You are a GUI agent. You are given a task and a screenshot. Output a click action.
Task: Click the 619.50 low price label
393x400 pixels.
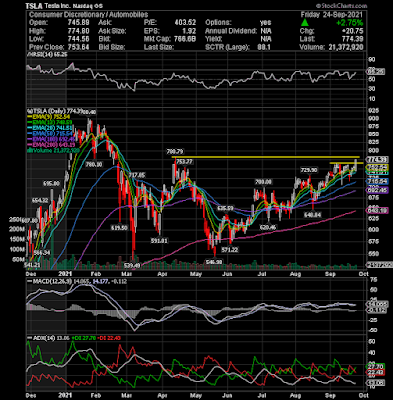(120, 227)
